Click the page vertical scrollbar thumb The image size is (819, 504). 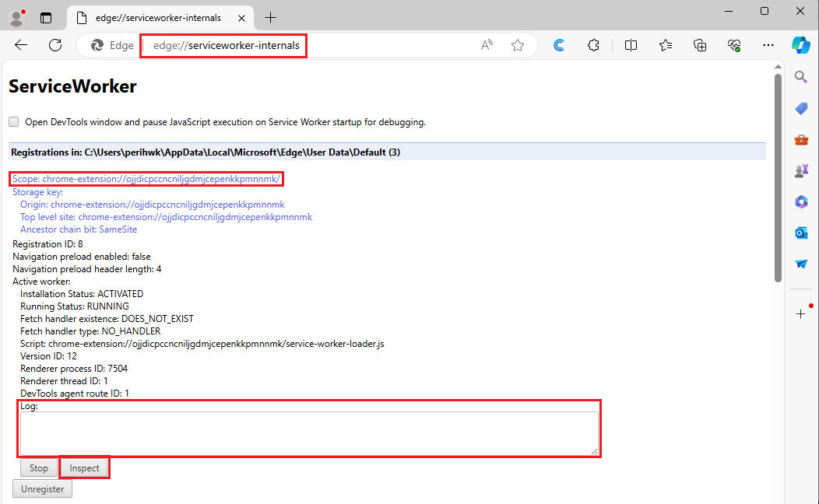(778, 177)
